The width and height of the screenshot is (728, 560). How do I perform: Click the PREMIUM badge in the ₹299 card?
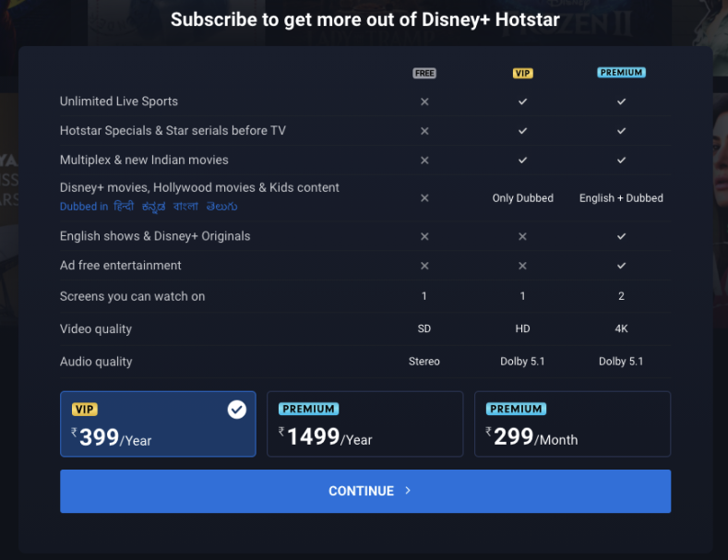(x=516, y=409)
